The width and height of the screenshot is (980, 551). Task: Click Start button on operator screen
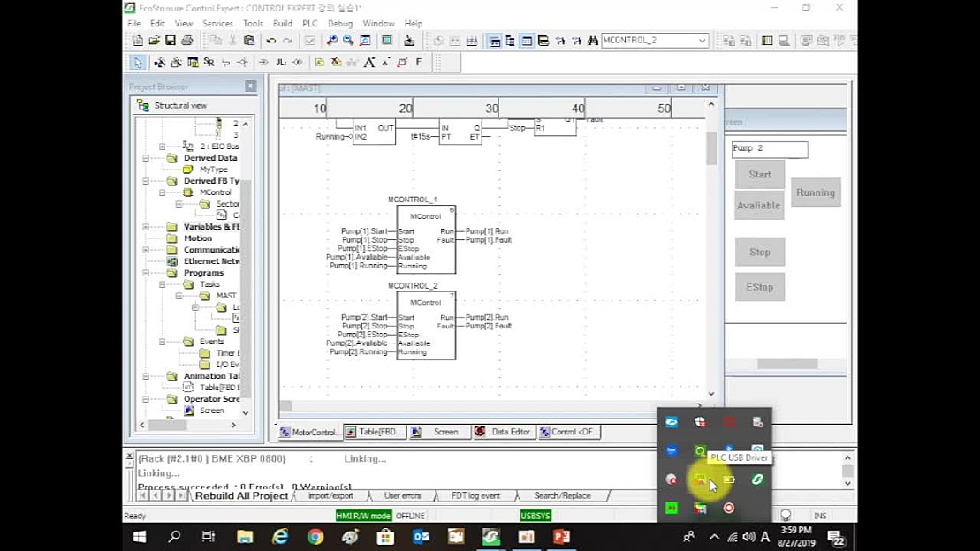759,175
